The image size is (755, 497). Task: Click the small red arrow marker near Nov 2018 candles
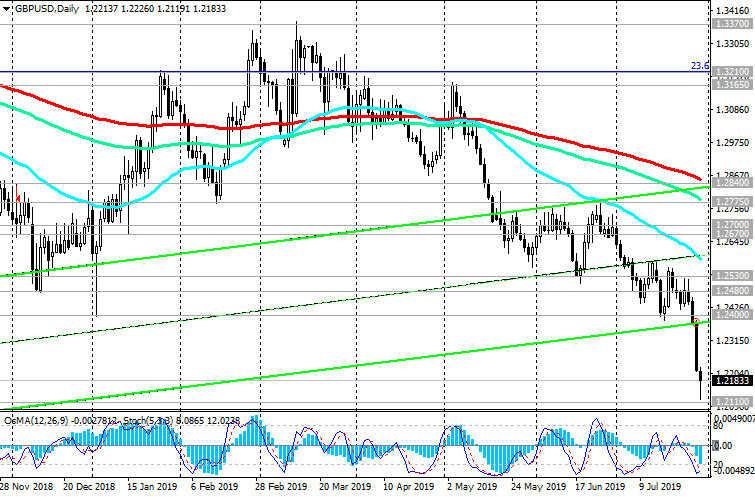coord(17,197)
